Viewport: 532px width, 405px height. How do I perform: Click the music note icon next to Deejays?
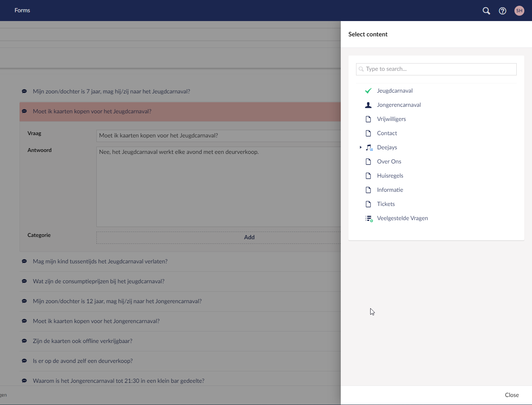[x=369, y=147]
